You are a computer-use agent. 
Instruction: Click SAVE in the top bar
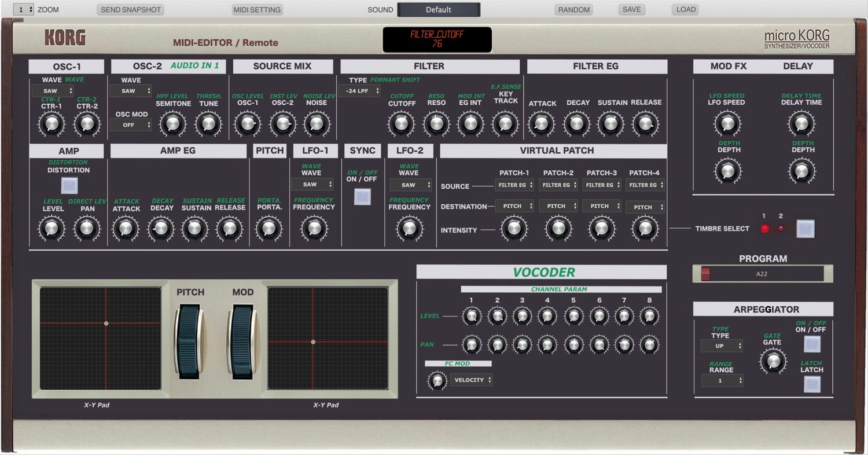tap(631, 9)
